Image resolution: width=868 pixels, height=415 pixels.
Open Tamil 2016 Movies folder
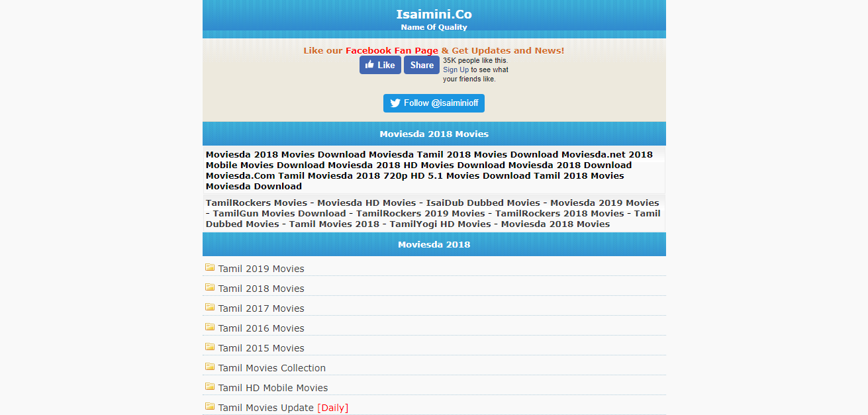point(262,328)
